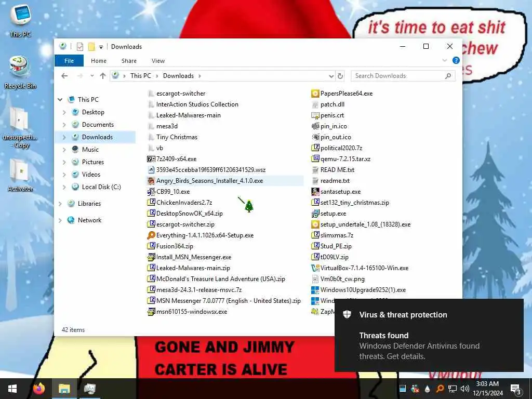The width and height of the screenshot is (532, 399).
Task: Select CB99_10.exe file
Action: click(169, 192)
